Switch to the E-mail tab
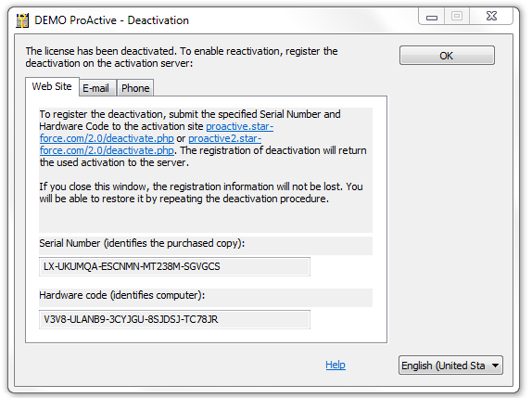Image resolution: width=532 pixels, height=398 pixels. [x=96, y=88]
